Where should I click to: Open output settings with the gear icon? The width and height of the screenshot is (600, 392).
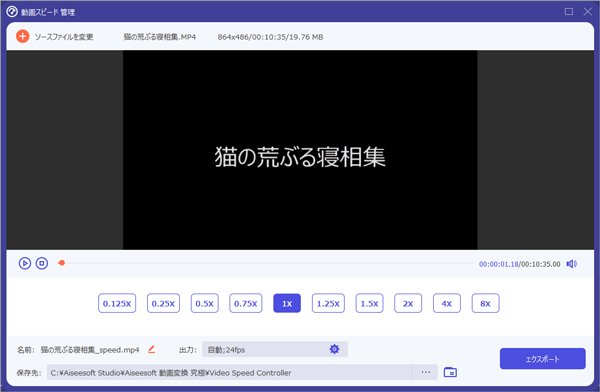pyautogui.click(x=334, y=349)
